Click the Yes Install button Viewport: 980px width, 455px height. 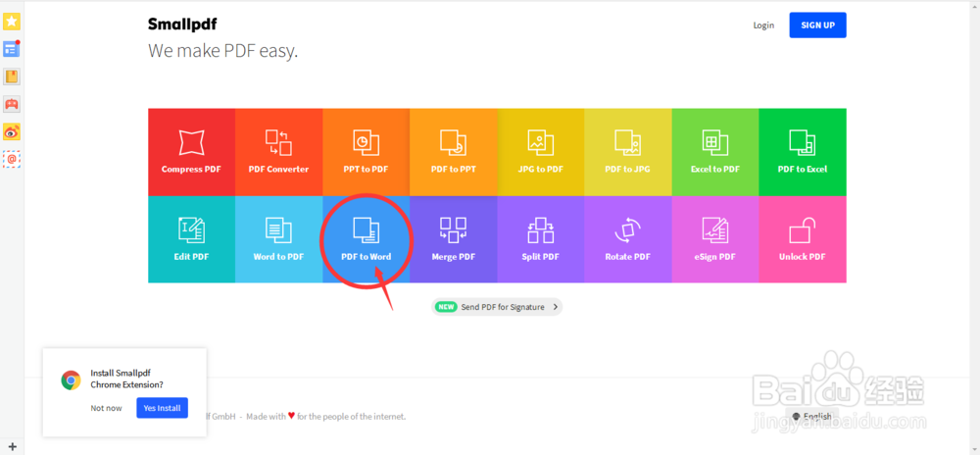pos(162,408)
